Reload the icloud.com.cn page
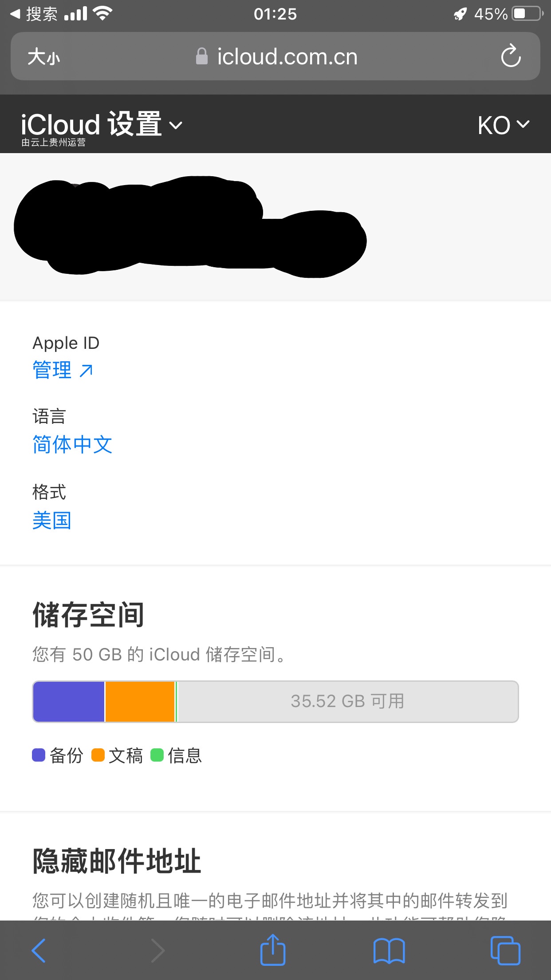 [x=511, y=56]
